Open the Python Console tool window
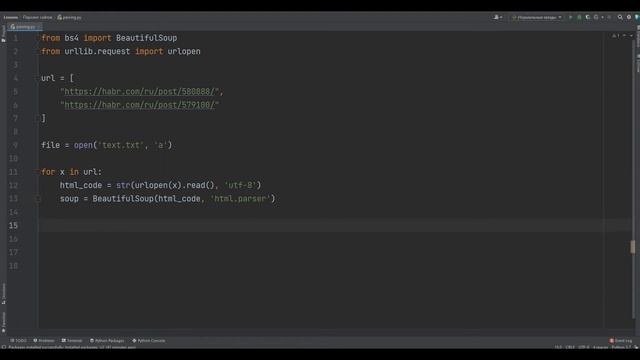Viewport: 640px width, 360px height. click(x=149, y=340)
